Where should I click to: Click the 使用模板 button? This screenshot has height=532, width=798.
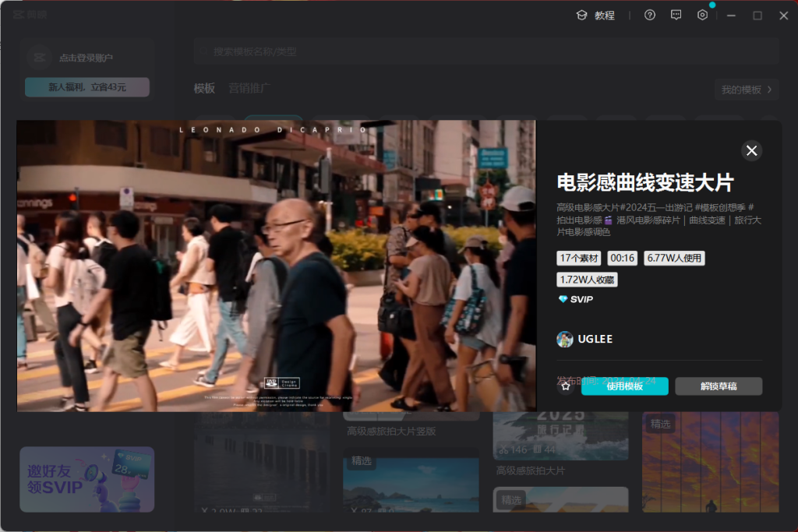pos(624,386)
